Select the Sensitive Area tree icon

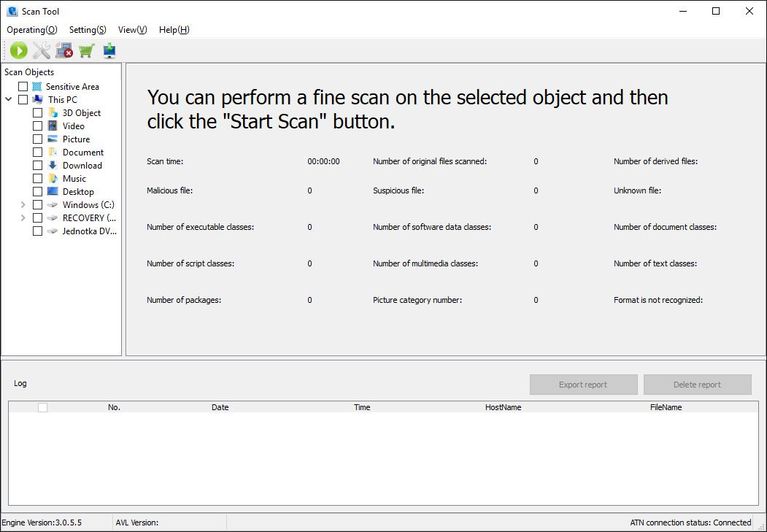click(36, 87)
